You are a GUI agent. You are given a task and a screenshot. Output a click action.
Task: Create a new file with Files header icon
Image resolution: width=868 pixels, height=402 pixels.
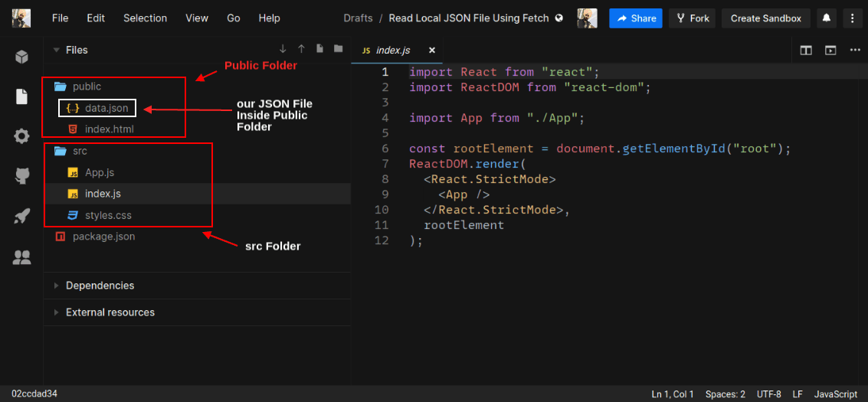click(x=319, y=49)
